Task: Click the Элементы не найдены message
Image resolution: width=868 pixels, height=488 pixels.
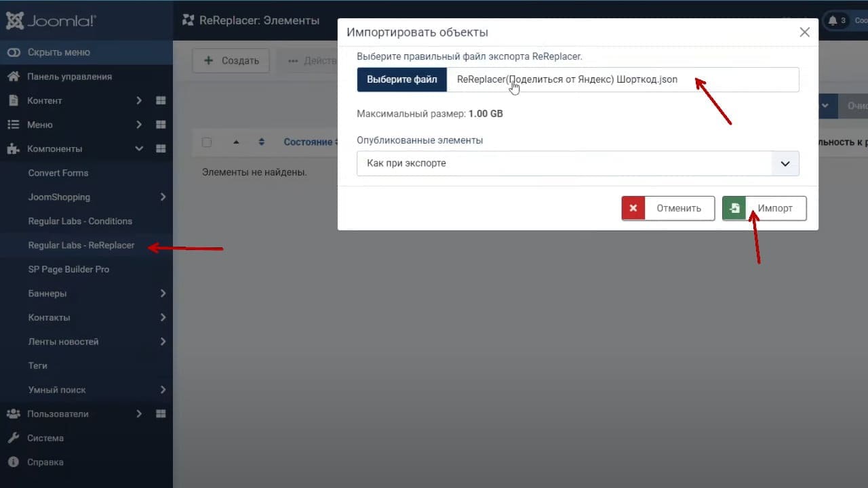Action: coord(254,173)
